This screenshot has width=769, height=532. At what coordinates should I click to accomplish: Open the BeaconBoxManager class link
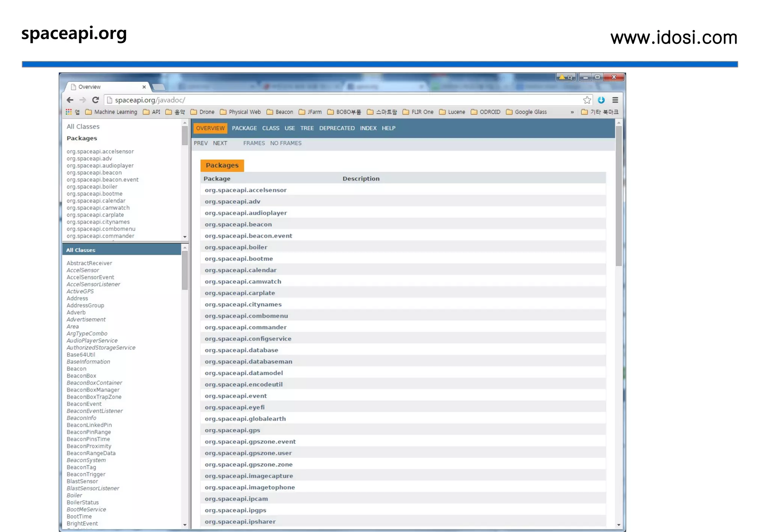pos(93,390)
